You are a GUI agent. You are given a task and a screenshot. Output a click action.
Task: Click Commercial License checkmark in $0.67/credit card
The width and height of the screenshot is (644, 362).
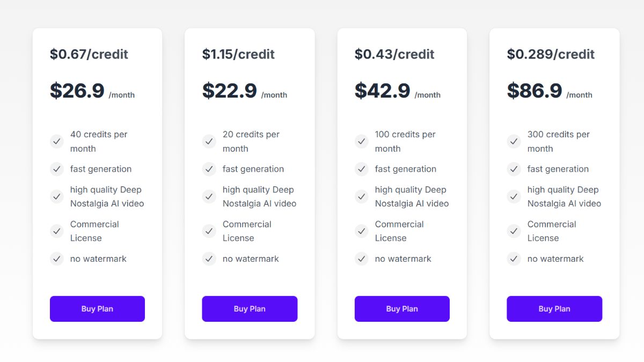pos(57,231)
